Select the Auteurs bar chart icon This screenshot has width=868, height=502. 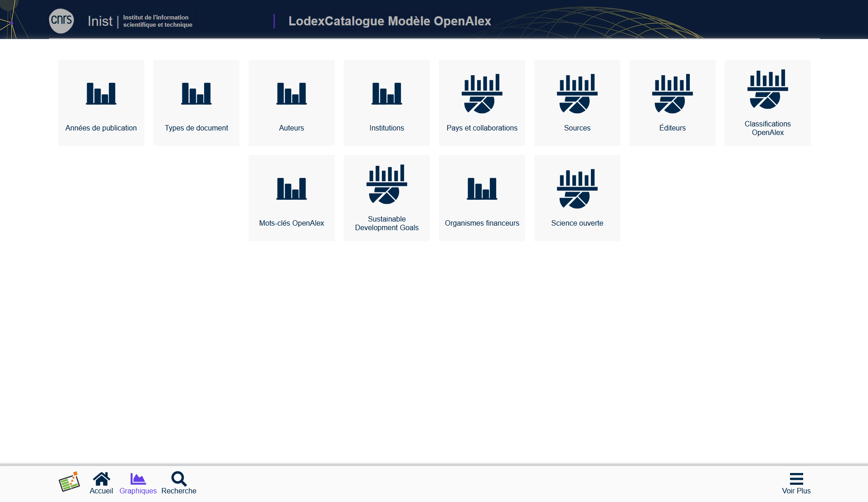292,94
